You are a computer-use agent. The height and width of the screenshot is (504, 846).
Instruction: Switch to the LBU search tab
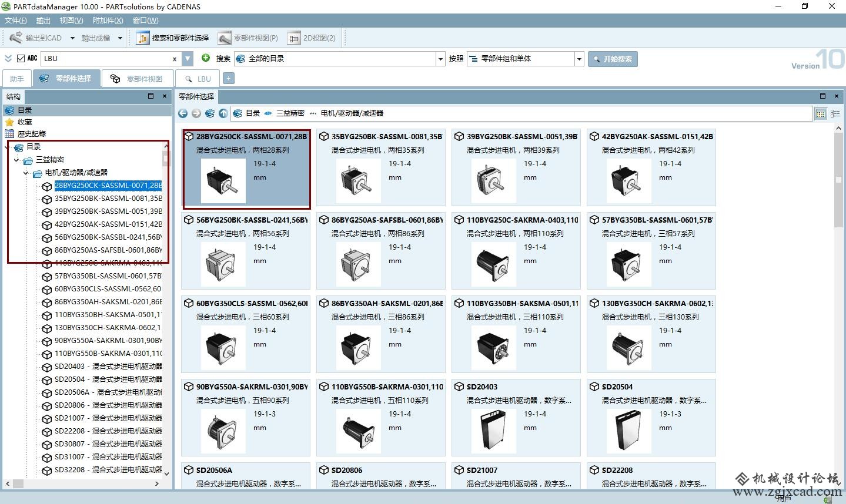(198, 79)
